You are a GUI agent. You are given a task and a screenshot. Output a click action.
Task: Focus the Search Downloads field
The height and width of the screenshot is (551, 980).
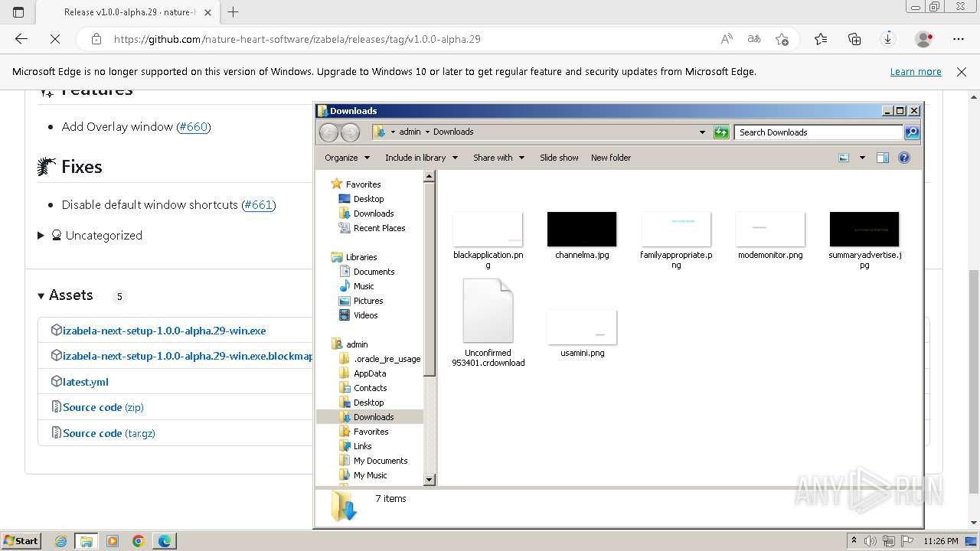tap(818, 132)
